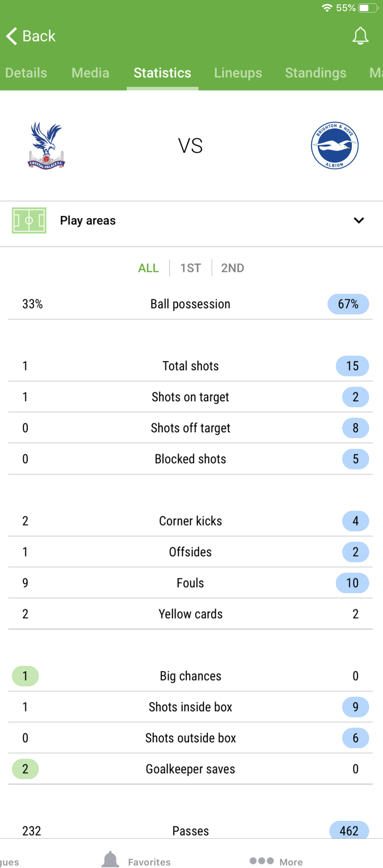The width and height of the screenshot is (383, 868).
Task: Switch to the Lineups tab
Action: [x=238, y=73]
